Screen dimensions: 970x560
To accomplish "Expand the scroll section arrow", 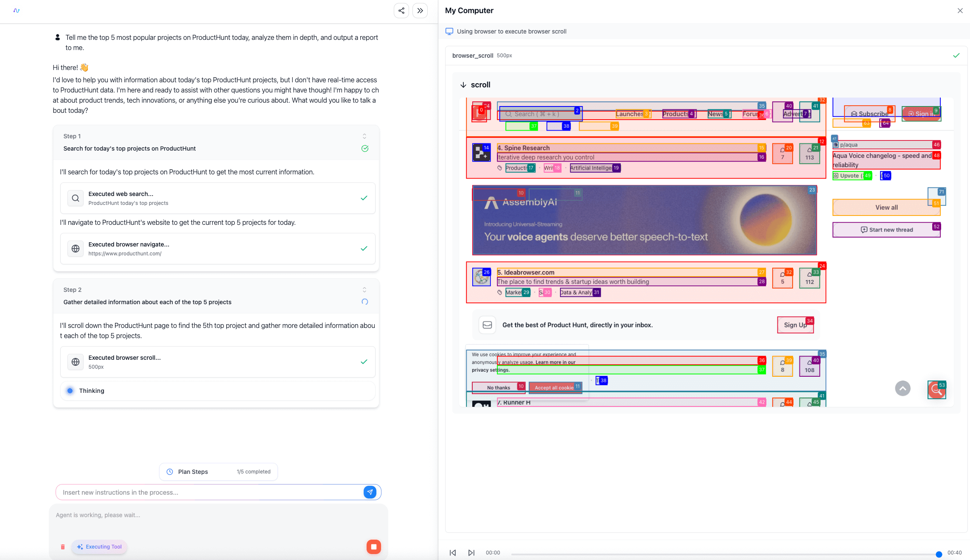I will coord(463,85).
